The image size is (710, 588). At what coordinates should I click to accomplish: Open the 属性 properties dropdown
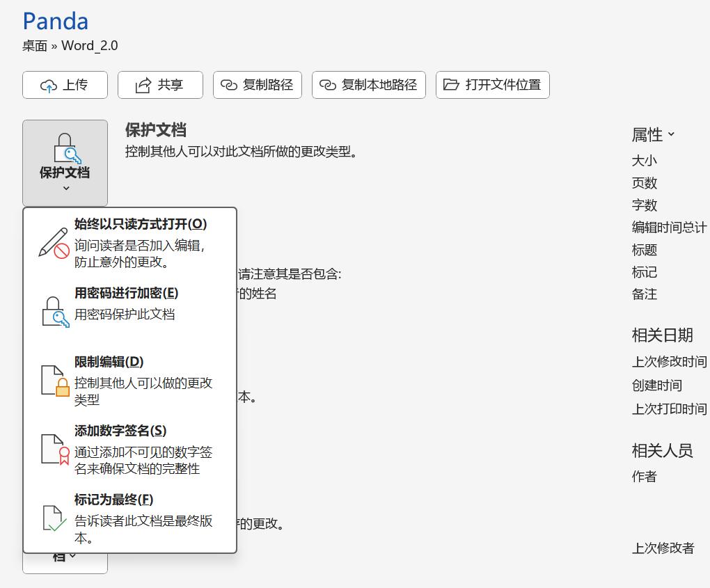653,134
